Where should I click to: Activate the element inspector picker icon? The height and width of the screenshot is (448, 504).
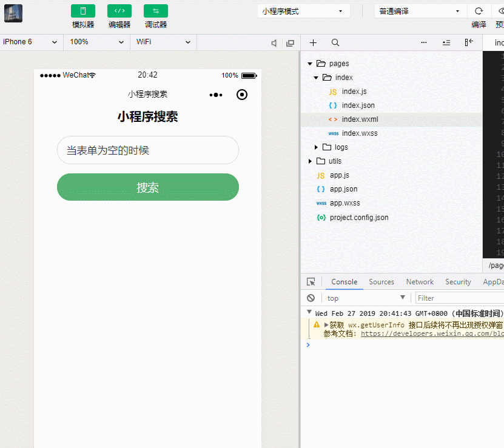point(311,282)
